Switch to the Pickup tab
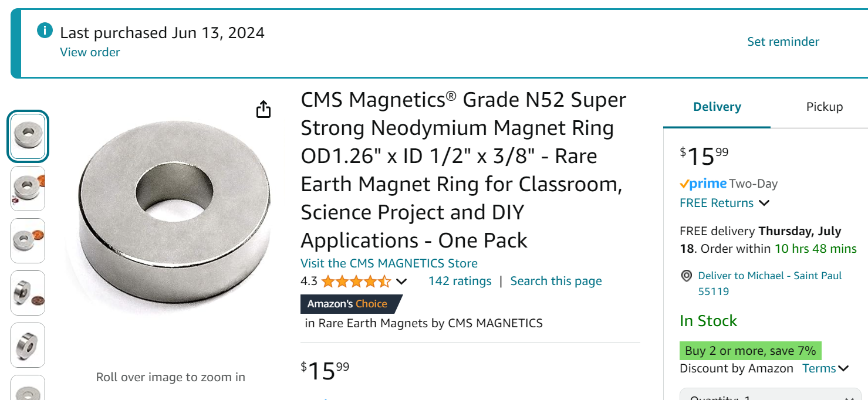 coord(824,107)
